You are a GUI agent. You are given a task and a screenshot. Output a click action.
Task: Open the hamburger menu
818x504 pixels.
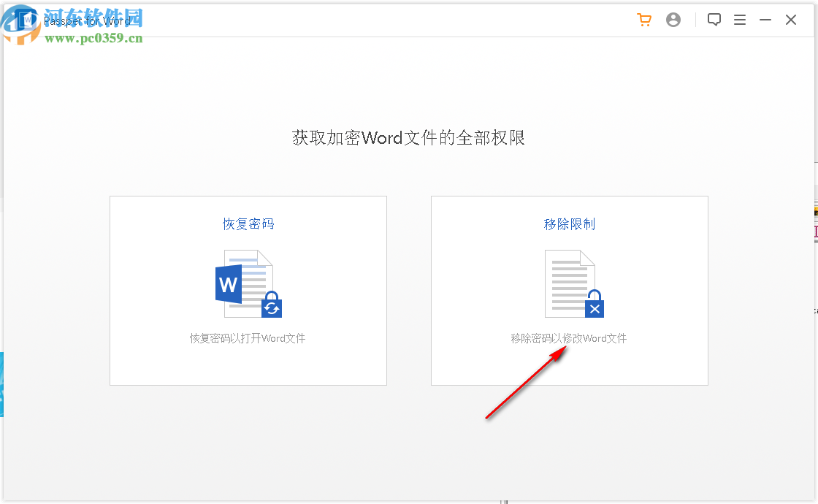coord(740,20)
